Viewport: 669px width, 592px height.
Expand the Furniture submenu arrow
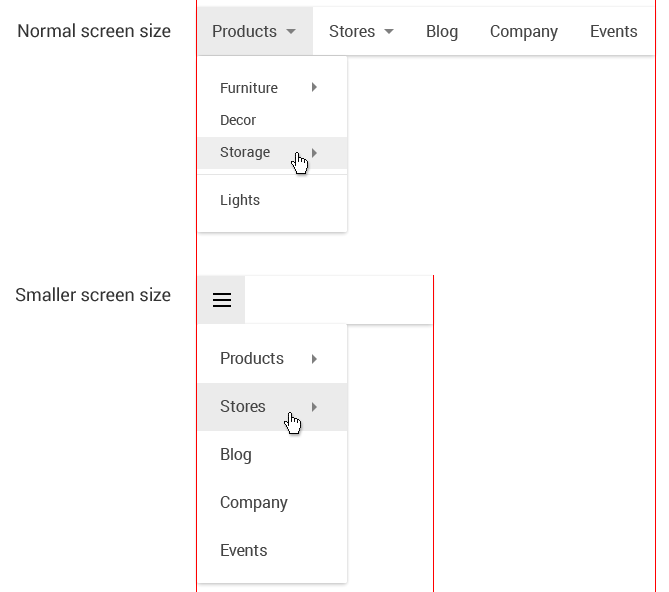[314, 88]
